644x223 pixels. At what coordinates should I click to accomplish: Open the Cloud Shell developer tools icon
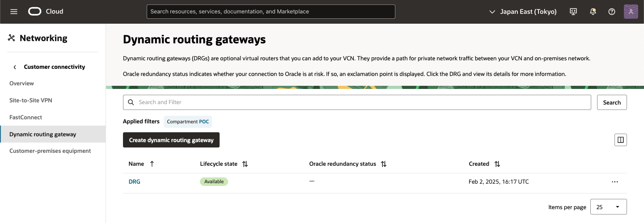coord(573,12)
